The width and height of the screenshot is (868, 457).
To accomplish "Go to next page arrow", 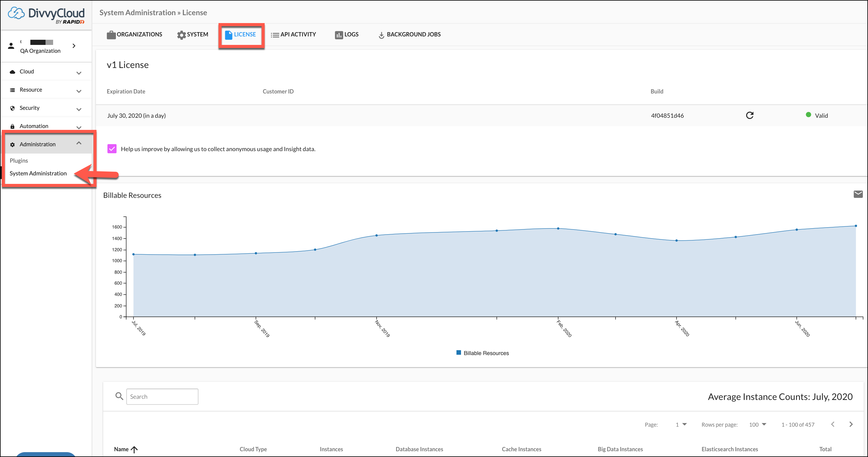I will pos(851,424).
